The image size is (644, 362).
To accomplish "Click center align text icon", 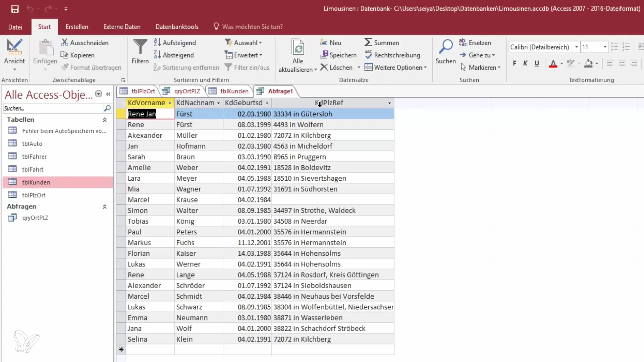I will click(622, 63).
